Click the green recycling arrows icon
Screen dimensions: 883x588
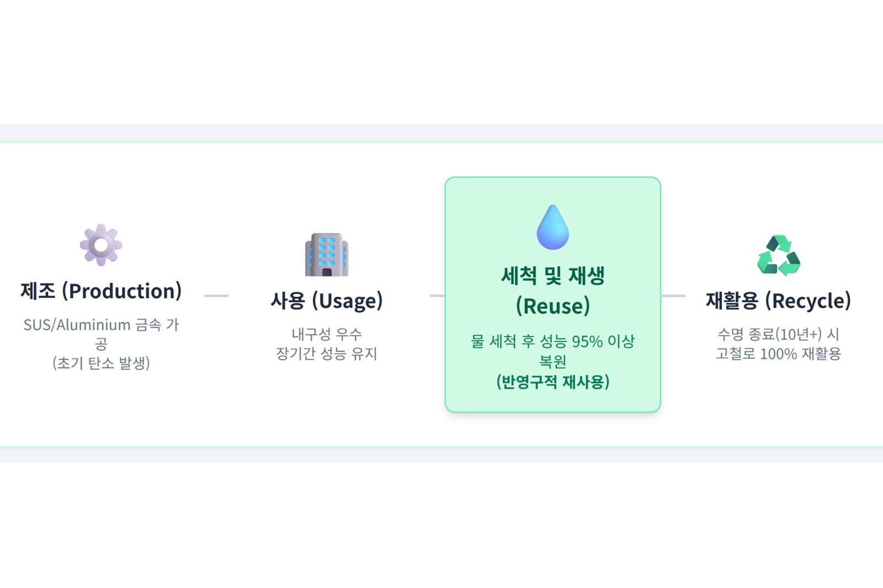[778, 255]
